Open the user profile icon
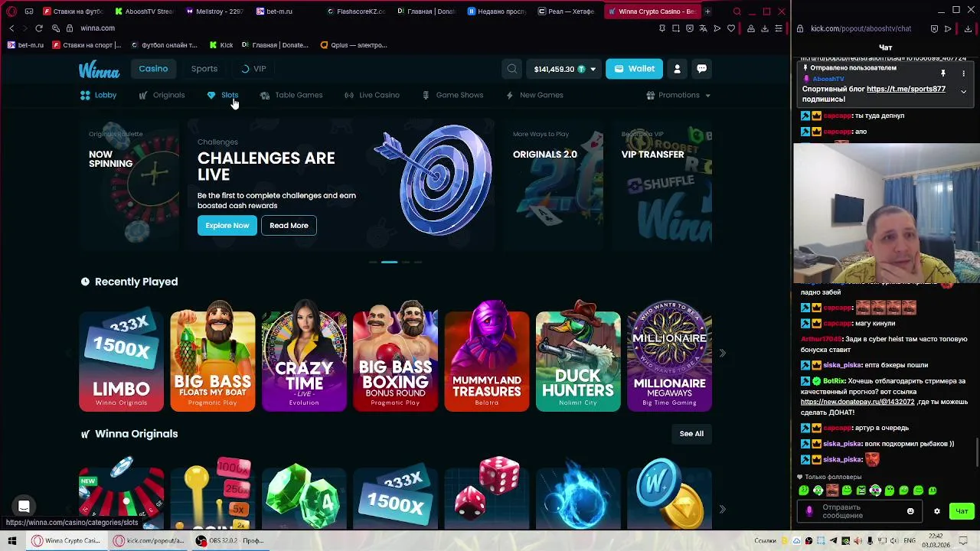The height and width of the screenshot is (551, 980). pos(677,69)
